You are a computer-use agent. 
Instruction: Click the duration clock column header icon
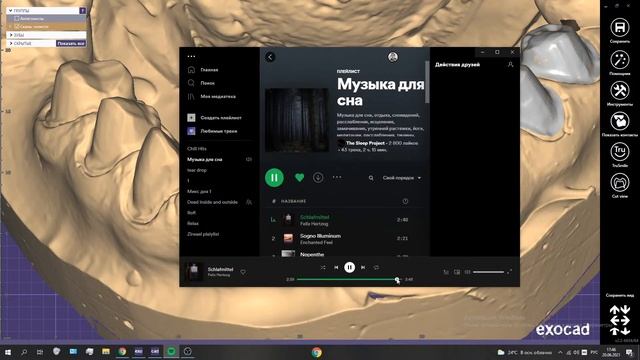(x=405, y=201)
